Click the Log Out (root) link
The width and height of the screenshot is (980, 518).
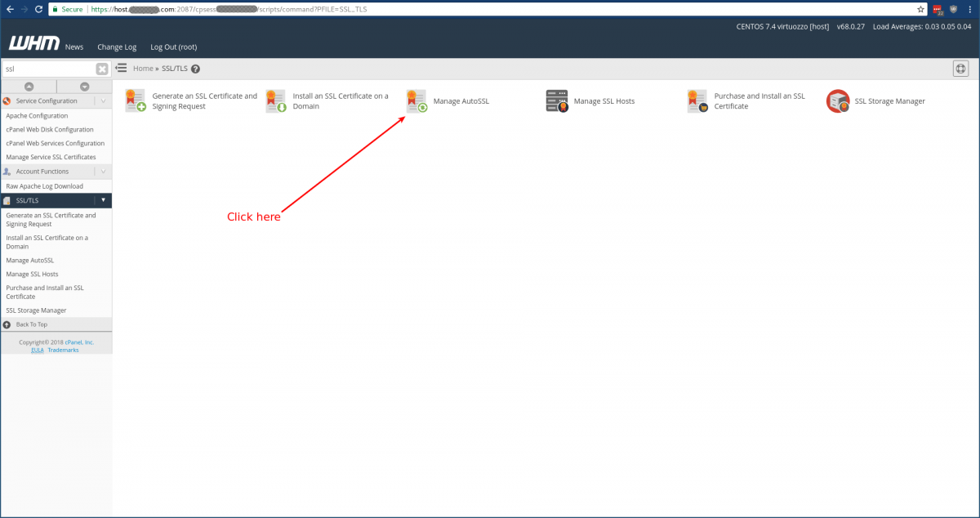tap(173, 47)
